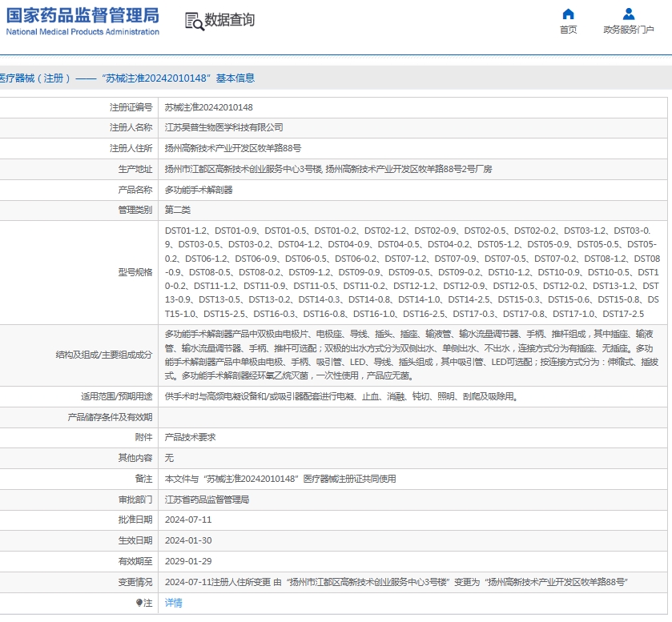Click the 注册人名称 row label
Image resolution: width=672 pixels, height=622 pixels.
(131, 127)
